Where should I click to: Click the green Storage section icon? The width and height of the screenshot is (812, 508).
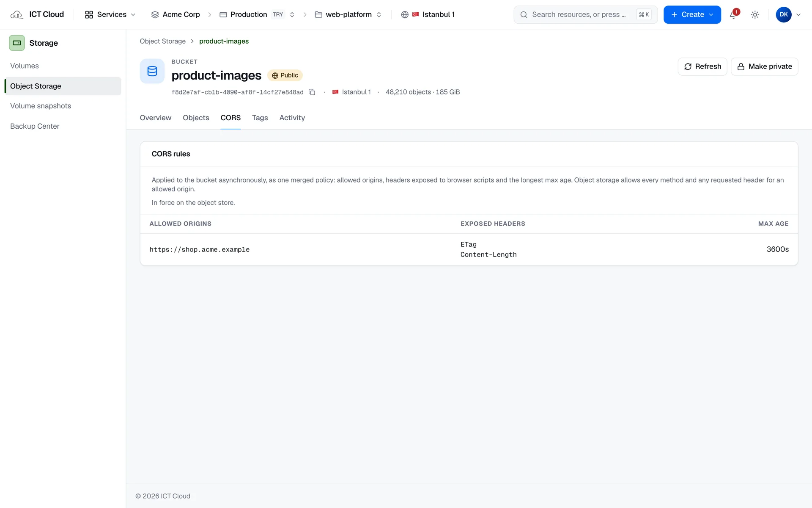pos(17,43)
